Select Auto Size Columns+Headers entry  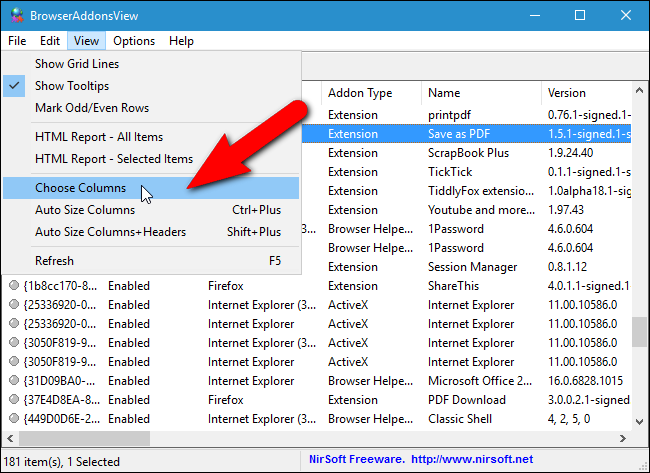(151, 232)
